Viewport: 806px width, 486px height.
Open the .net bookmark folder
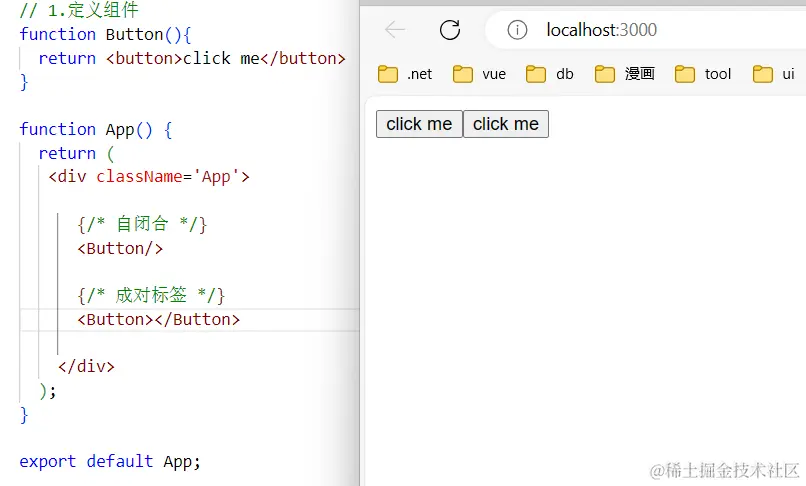point(405,74)
